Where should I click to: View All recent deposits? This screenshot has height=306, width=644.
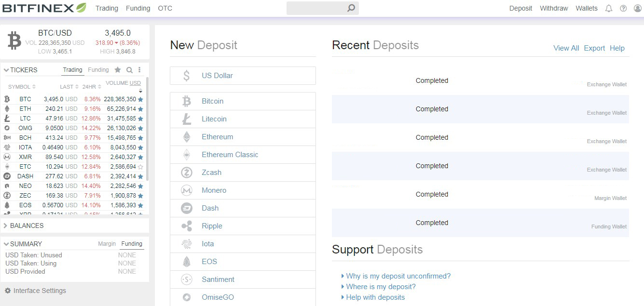click(566, 48)
